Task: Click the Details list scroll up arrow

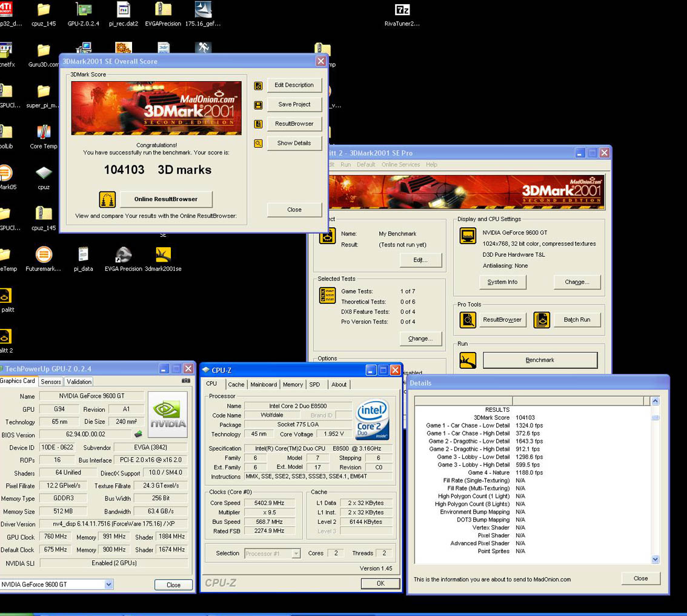Action: click(655, 401)
